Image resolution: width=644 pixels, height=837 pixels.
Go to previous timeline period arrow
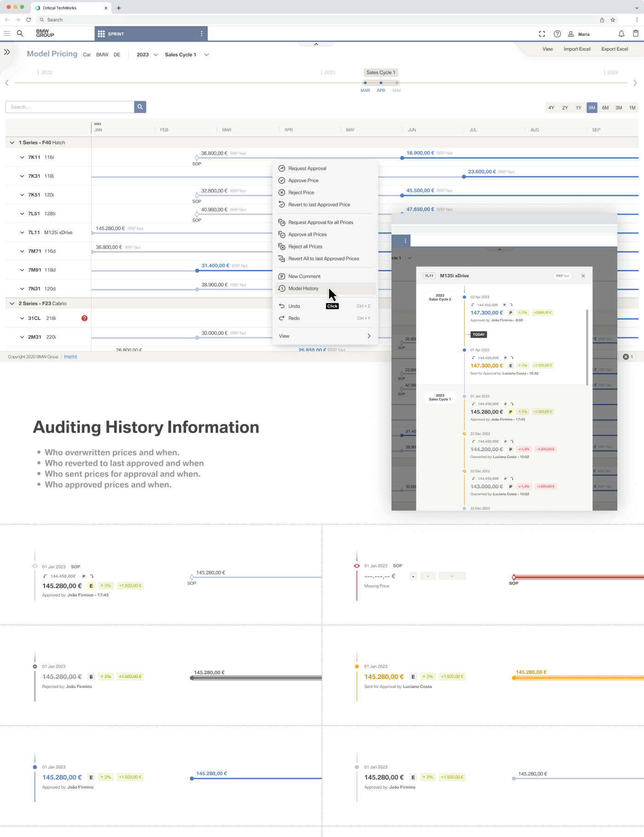(7, 83)
